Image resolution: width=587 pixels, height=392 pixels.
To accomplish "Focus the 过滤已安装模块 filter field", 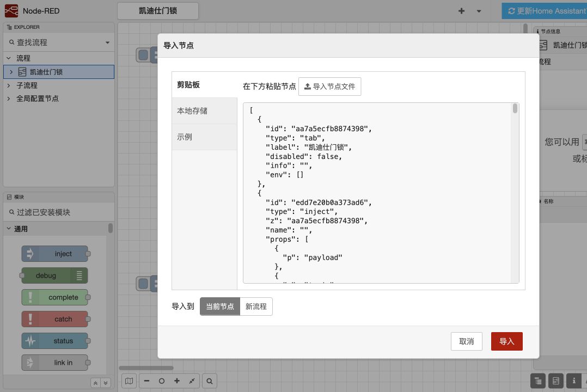I will point(59,212).
